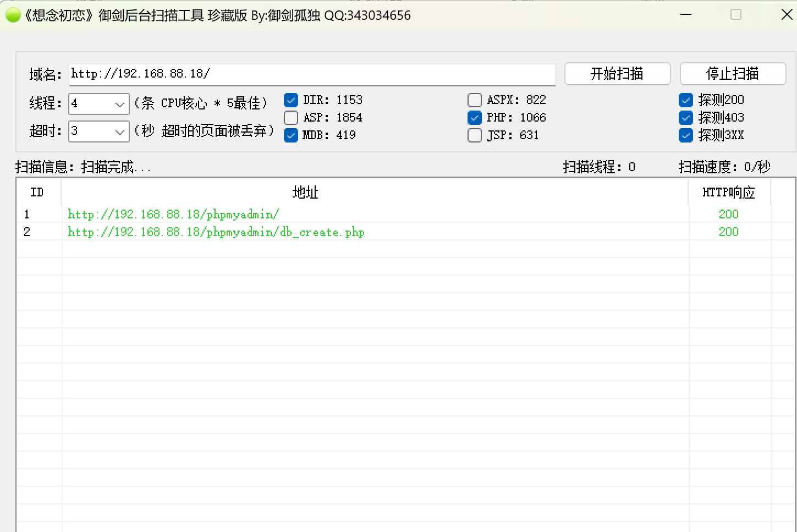The width and height of the screenshot is (797, 532).
Task: Sort by the ID column header
Action: click(37, 193)
